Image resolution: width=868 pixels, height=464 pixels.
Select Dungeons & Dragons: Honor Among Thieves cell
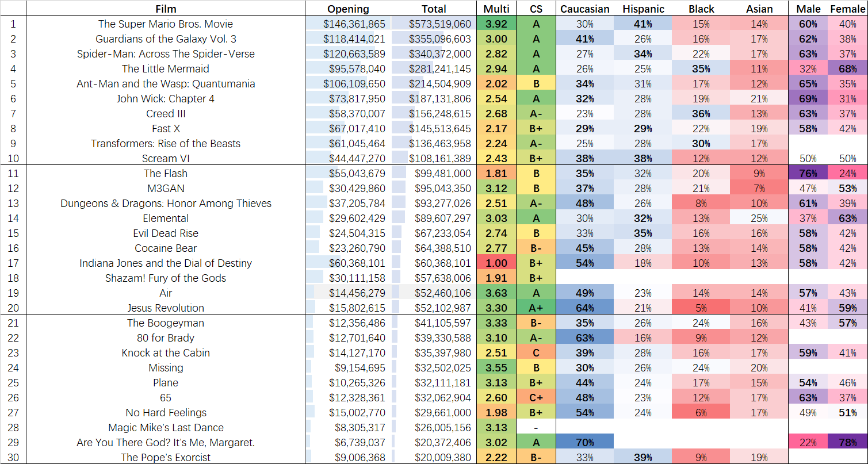166,204
